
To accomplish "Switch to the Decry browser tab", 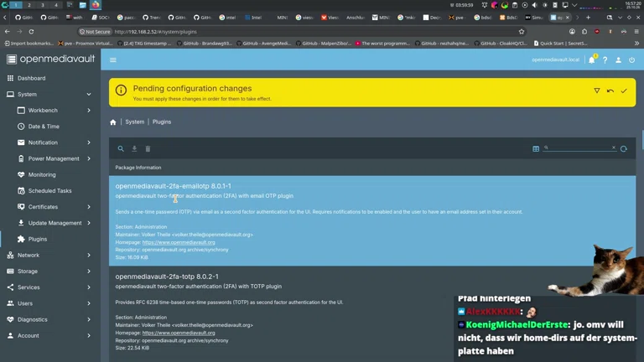I will pos(432,18).
